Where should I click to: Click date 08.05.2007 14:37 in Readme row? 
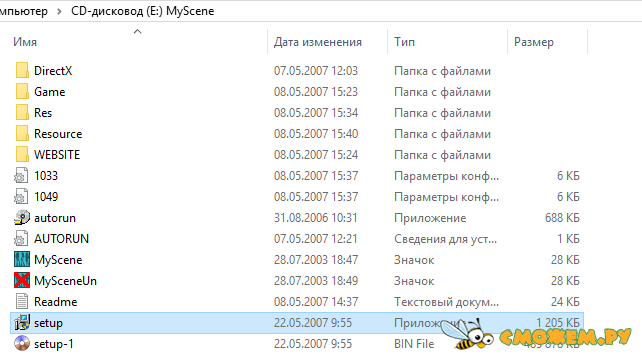point(316,302)
